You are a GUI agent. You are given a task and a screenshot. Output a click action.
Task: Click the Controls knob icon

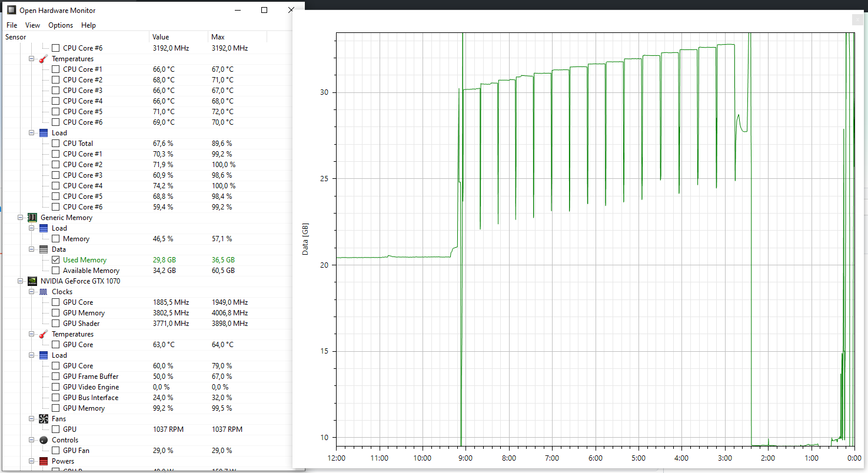pos(42,439)
